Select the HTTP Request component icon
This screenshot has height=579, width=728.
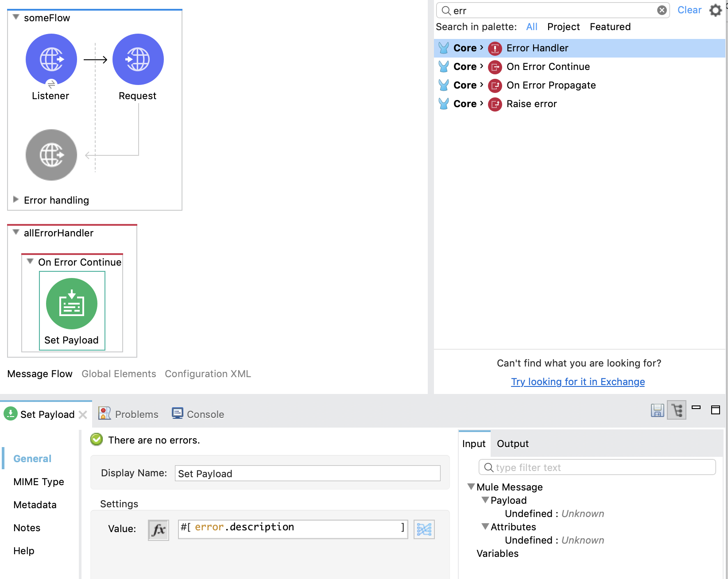[x=138, y=59]
